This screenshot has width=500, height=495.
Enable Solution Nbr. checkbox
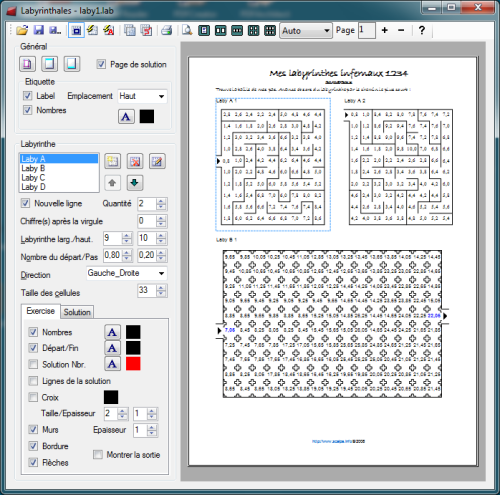[x=33, y=364]
